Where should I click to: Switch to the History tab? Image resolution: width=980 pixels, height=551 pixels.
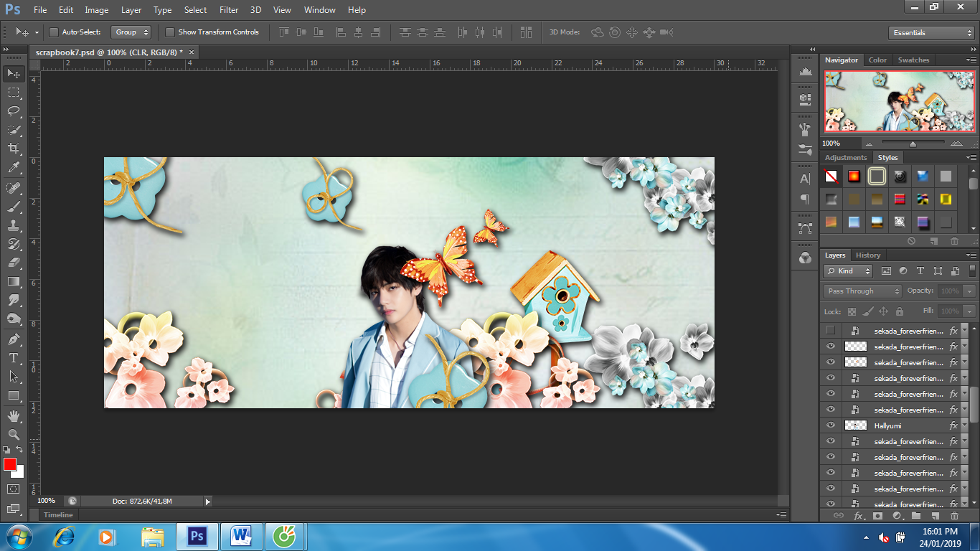pos(867,255)
